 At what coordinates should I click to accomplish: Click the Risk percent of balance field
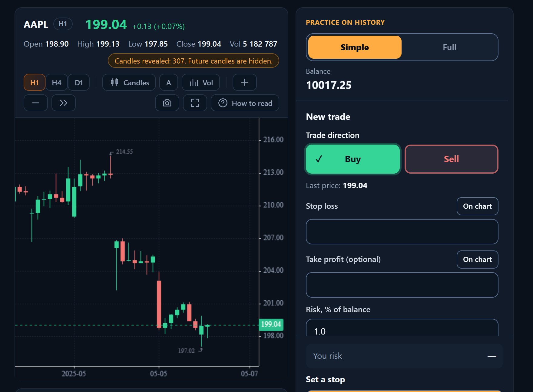tap(402, 328)
